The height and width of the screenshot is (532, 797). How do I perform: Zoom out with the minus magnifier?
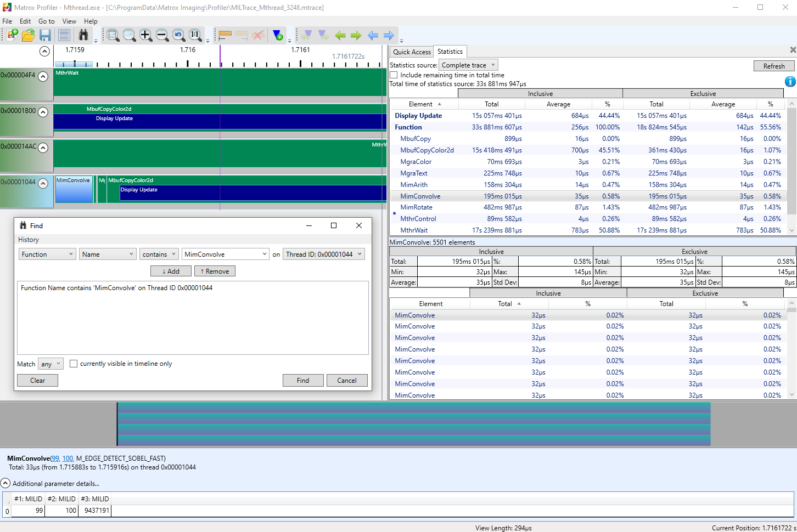[162, 35]
